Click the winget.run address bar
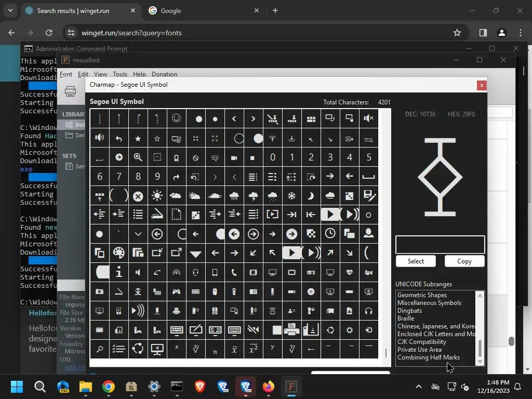Screen dimensions: 532x399 (258, 33)
